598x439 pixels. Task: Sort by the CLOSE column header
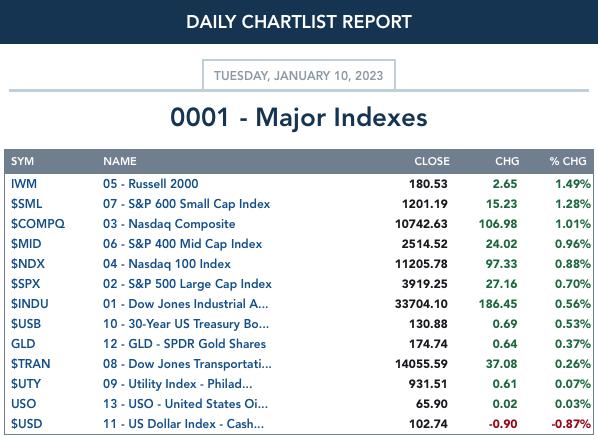pos(432,161)
